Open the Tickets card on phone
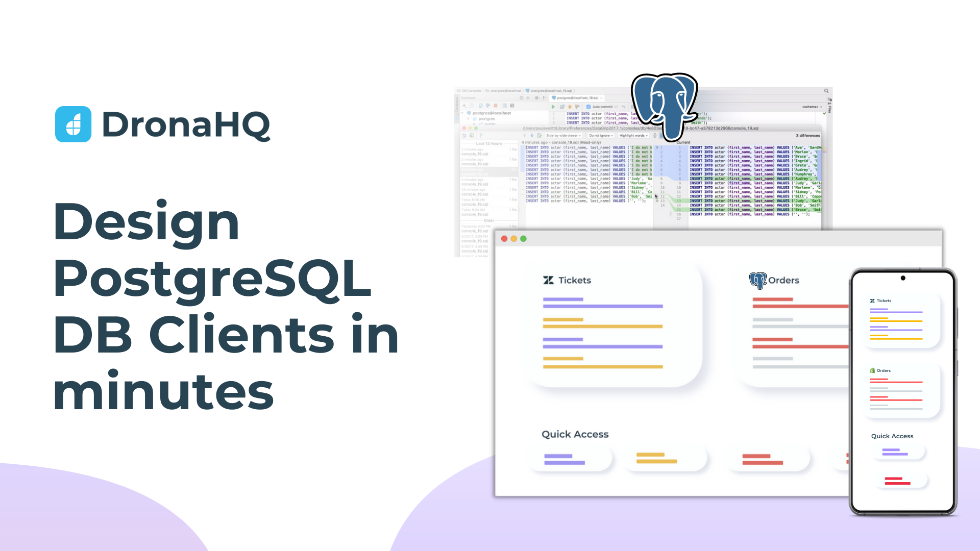The width and height of the screenshot is (980, 551). coord(902,320)
